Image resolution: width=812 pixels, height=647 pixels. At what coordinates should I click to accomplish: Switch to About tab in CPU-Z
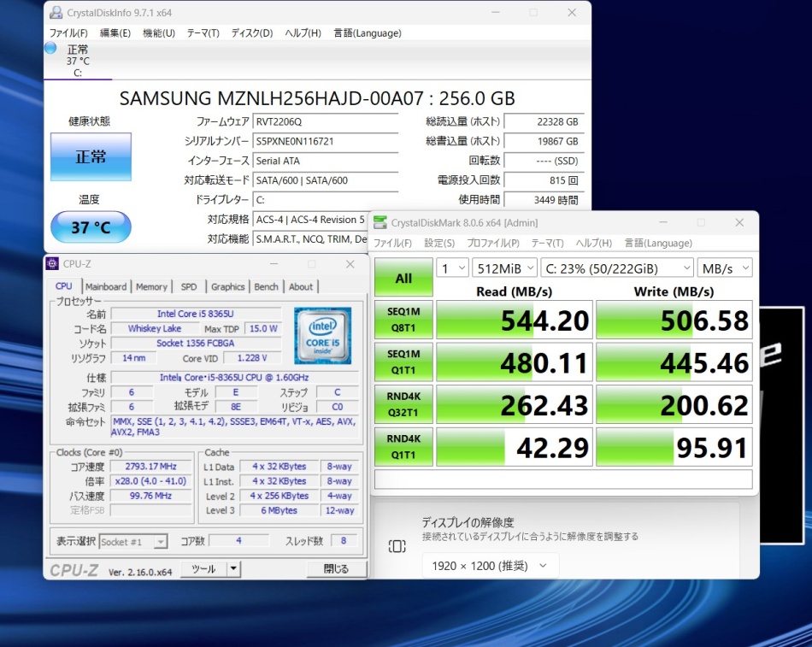[x=301, y=286]
